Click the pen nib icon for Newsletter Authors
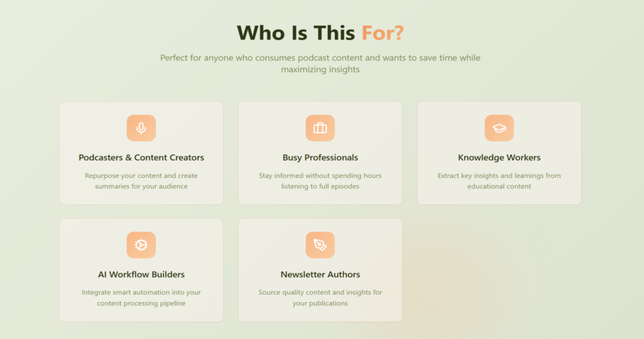Image resolution: width=644 pixels, height=339 pixels. [x=320, y=245]
